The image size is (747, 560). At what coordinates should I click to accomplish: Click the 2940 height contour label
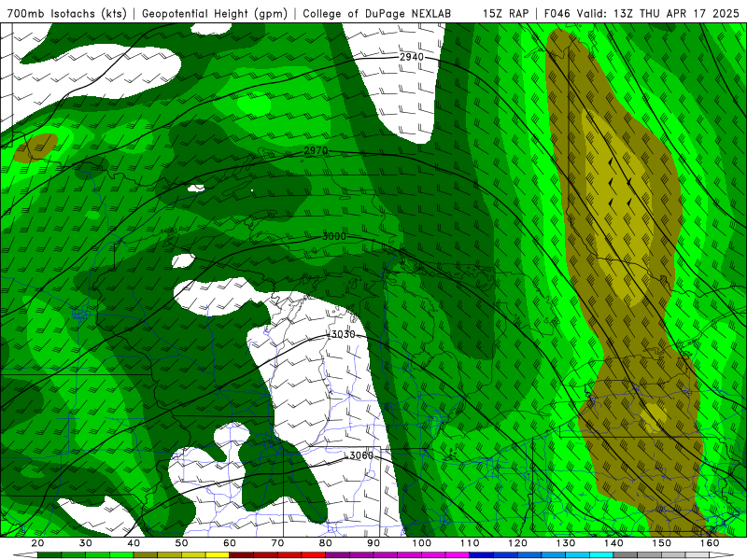click(412, 57)
